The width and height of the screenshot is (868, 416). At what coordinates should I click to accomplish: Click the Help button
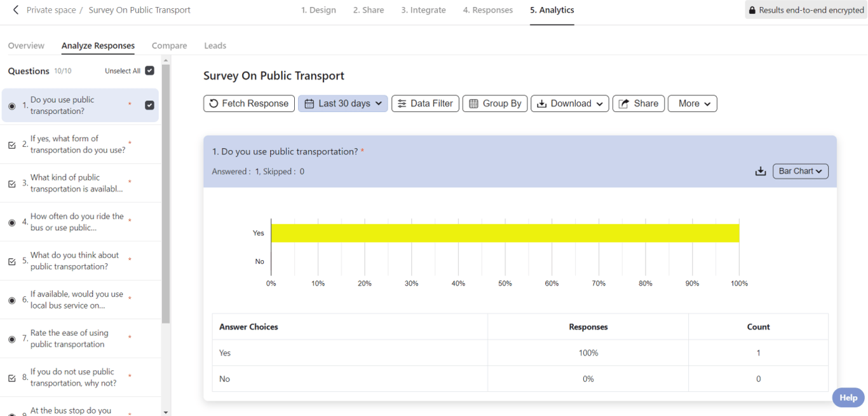[x=848, y=398]
